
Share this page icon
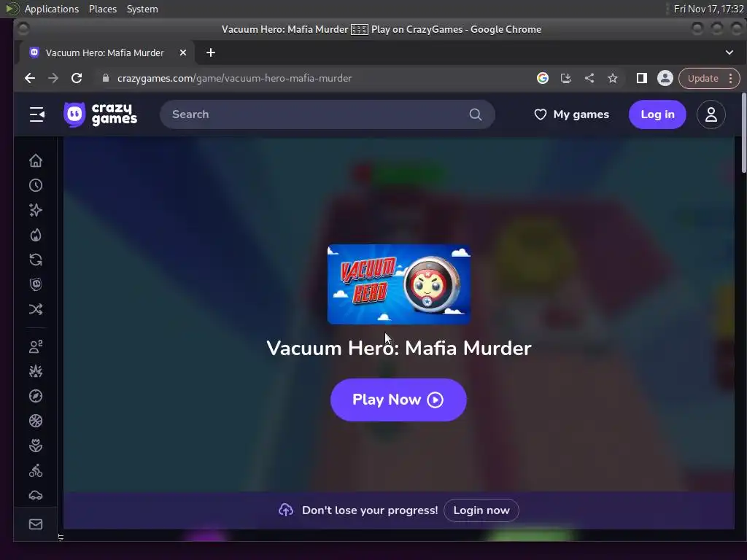pos(589,78)
